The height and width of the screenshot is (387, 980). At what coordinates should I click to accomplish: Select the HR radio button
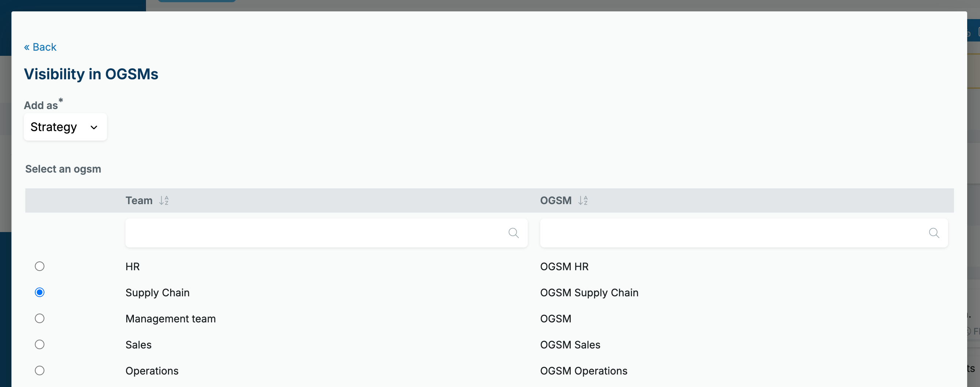pyautogui.click(x=40, y=266)
